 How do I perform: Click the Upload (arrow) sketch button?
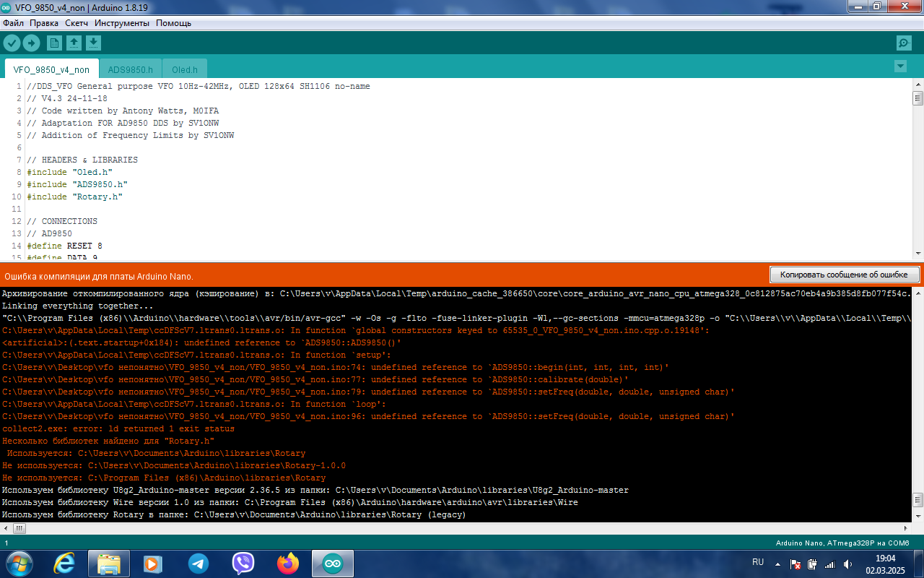click(31, 43)
